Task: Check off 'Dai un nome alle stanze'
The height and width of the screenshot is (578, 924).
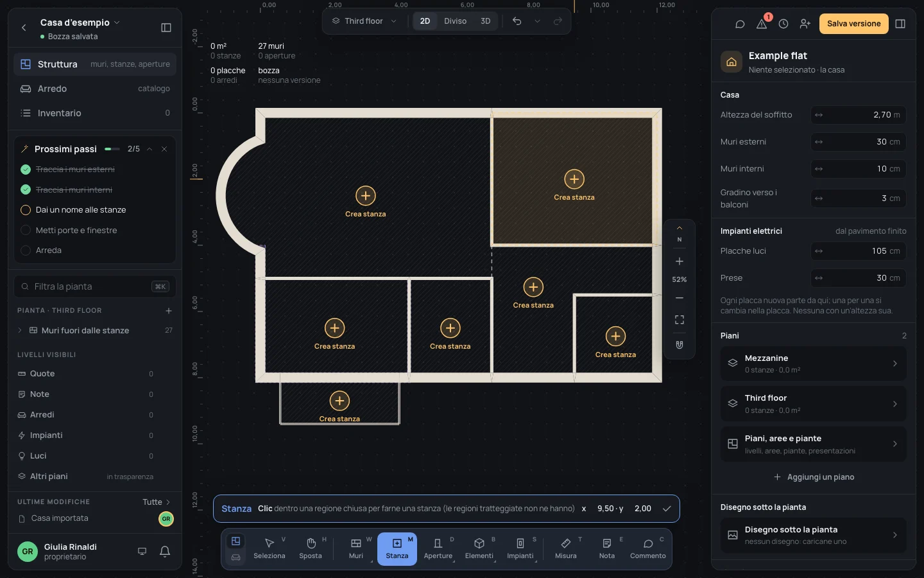Action: pos(26,210)
